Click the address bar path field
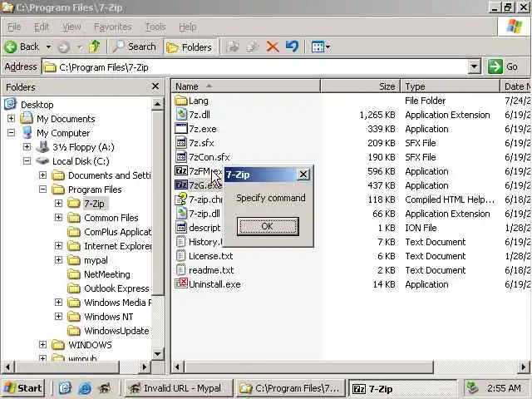The width and height of the screenshot is (532, 399). (x=254, y=67)
